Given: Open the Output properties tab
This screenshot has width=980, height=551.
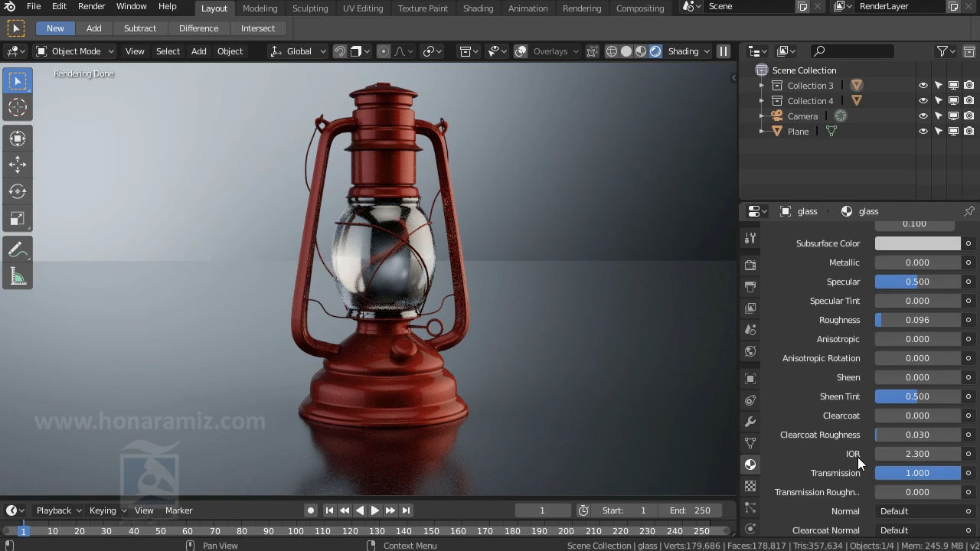Looking at the screenshot, I should (750, 286).
